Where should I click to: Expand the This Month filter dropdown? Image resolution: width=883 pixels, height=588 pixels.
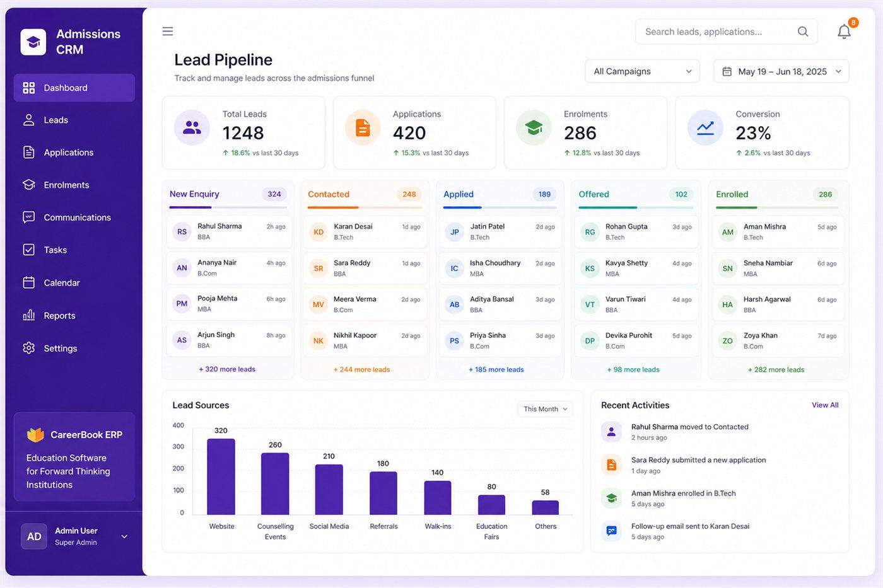point(545,409)
